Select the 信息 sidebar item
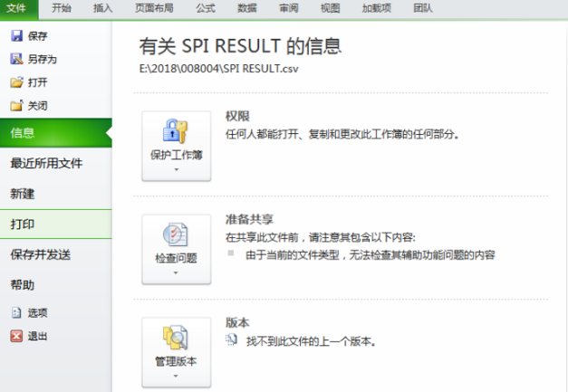This screenshot has width=568, height=392. [56, 133]
